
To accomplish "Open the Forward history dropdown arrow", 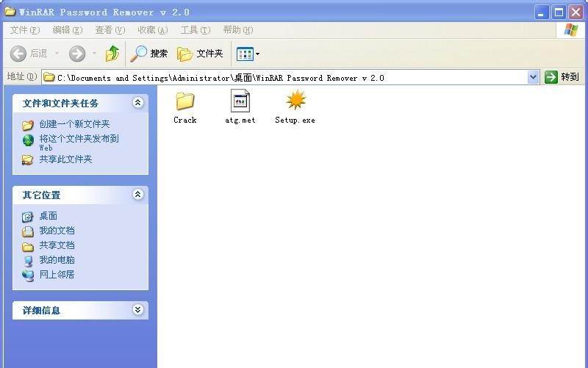I will coord(95,54).
